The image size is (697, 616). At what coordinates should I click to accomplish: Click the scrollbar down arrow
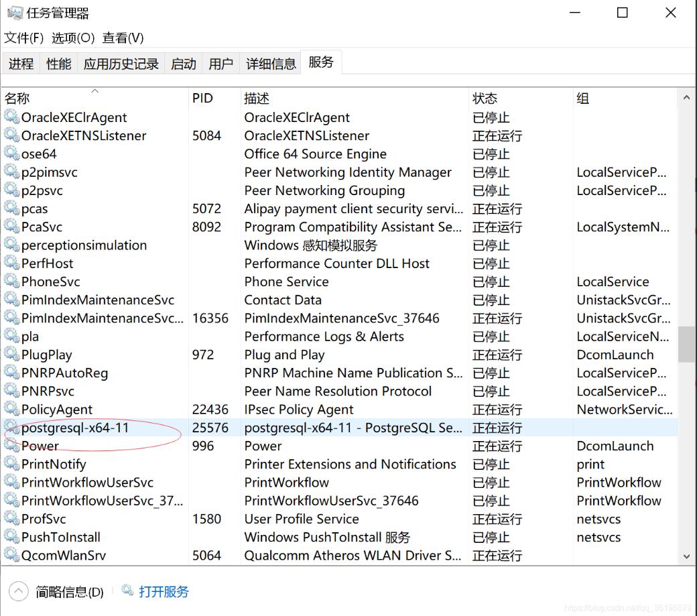tap(686, 556)
